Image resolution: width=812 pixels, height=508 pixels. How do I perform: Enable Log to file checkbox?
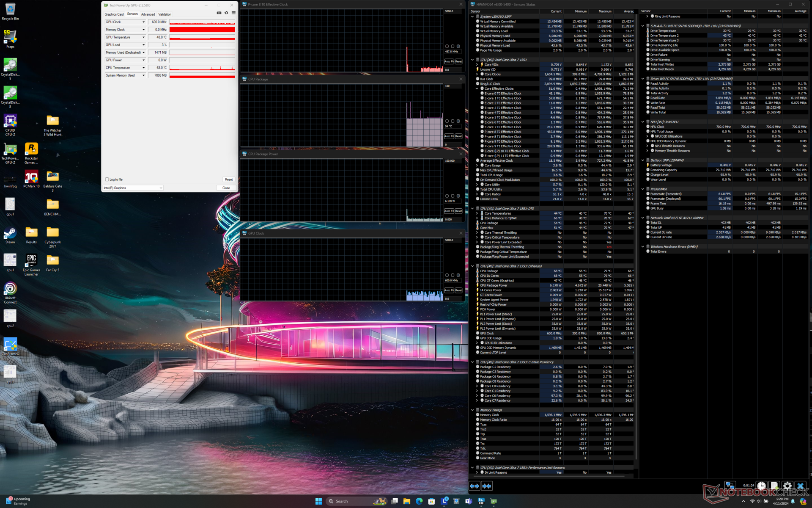point(107,179)
